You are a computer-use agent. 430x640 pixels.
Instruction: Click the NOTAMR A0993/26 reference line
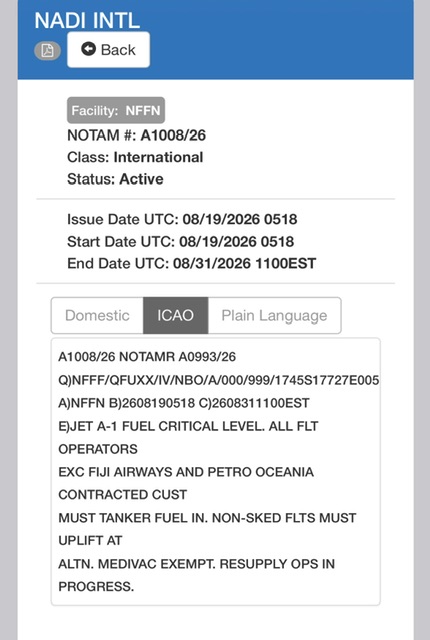147,357
